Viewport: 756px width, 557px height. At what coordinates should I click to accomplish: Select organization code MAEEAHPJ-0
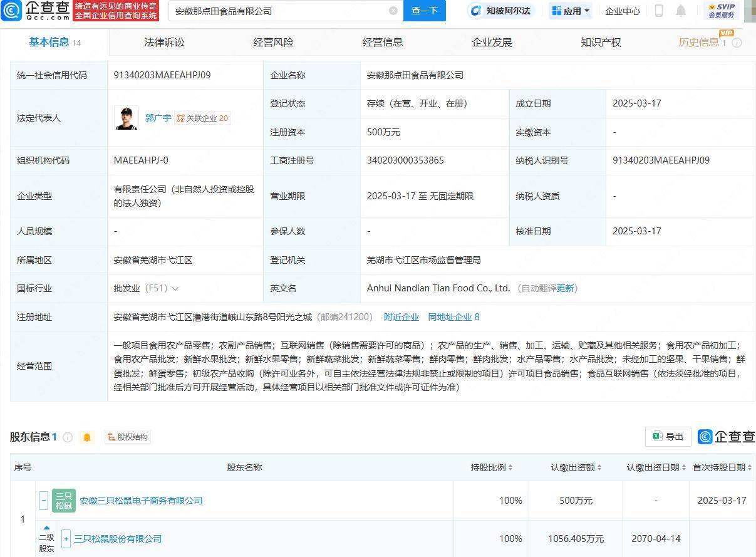[141, 160]
